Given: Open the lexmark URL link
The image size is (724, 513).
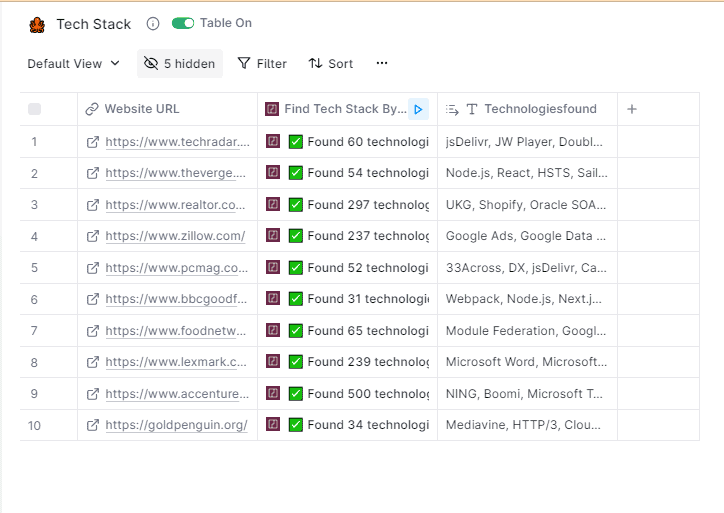Looking at the screenshot, I should (x=176, y=362).
